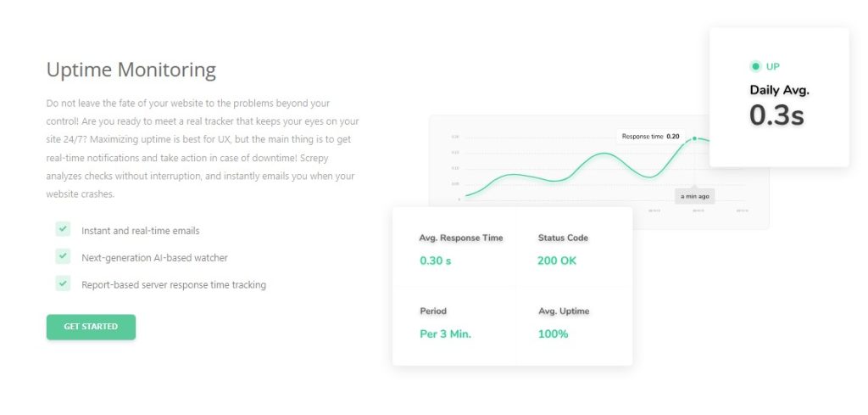Click the checkmark next to Next-generation AI-based watcher
This screenshot has width=868, height=415.
(63, 256)
